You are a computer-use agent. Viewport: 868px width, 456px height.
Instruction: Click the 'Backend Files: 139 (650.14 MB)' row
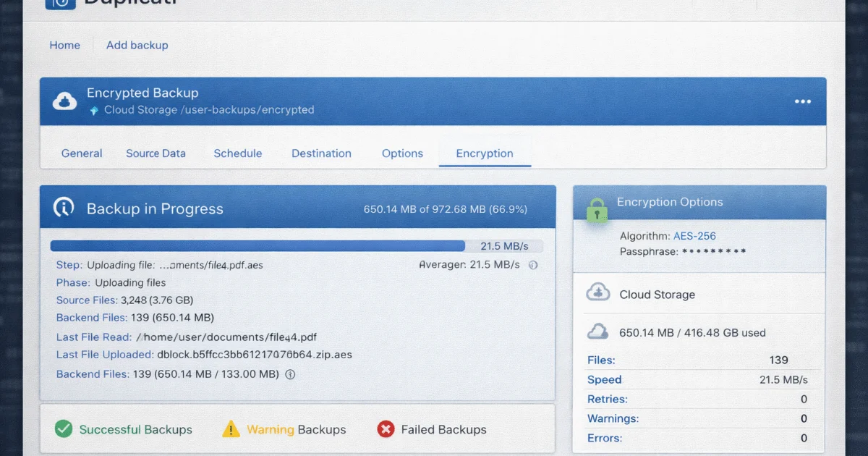[x=135, y=317]
